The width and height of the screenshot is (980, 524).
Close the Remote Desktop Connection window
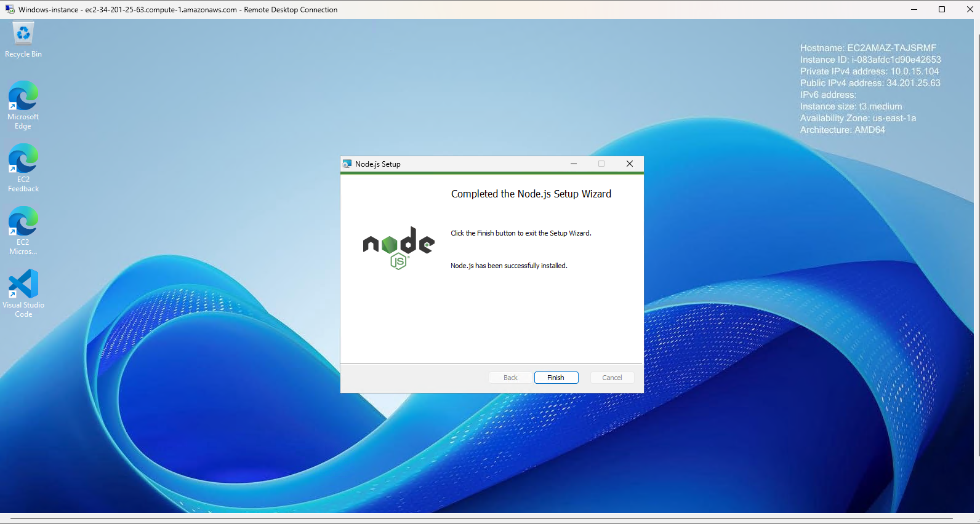click(970, 9)
